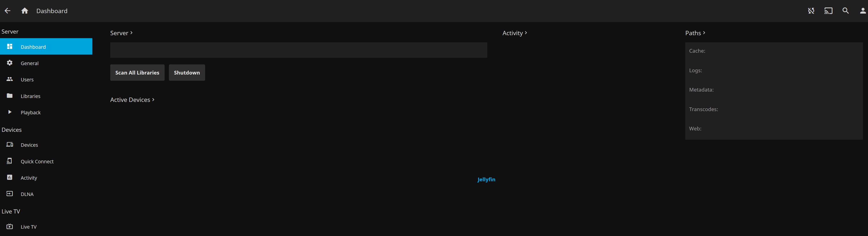Open Playback using the play icon

[x=9, y=112]
